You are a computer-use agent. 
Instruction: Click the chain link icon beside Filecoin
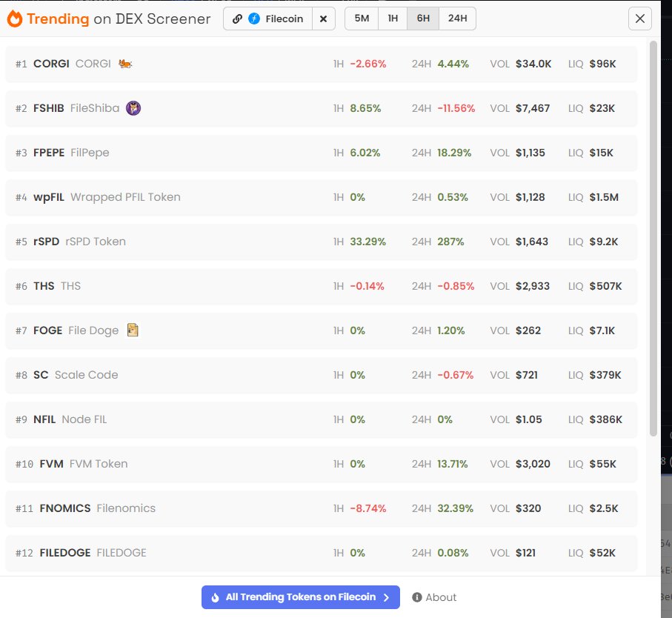(x=237, y=19)
